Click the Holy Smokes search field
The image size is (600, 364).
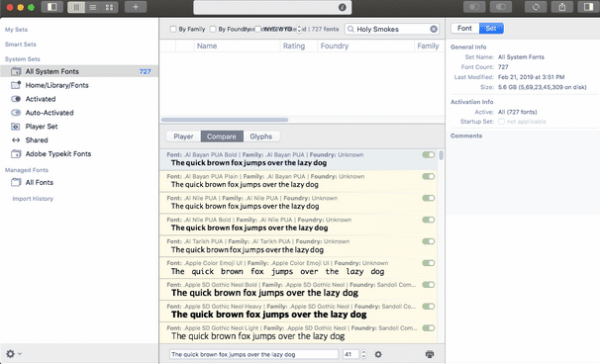392,29
